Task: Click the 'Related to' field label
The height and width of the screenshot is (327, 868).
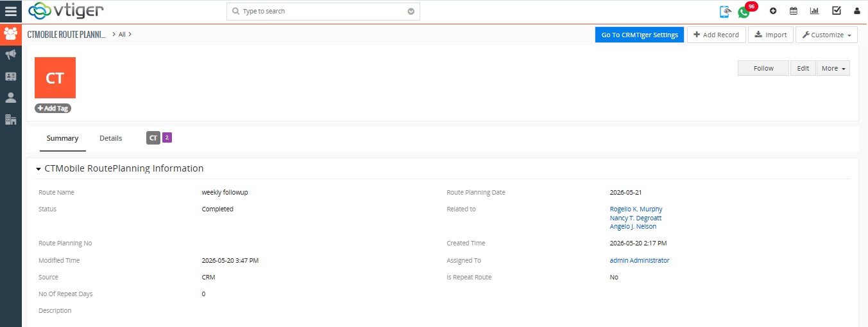Action: (461, 209)
